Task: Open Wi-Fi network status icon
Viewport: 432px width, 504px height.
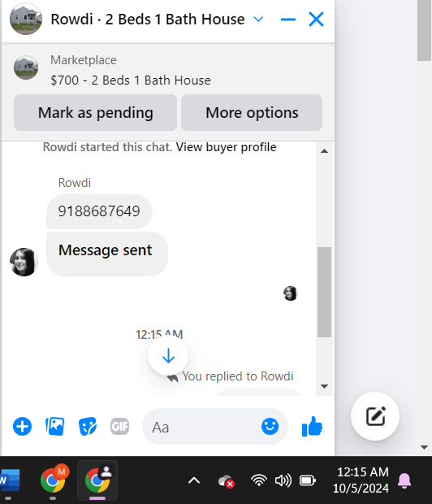Action: pos(259,481)
